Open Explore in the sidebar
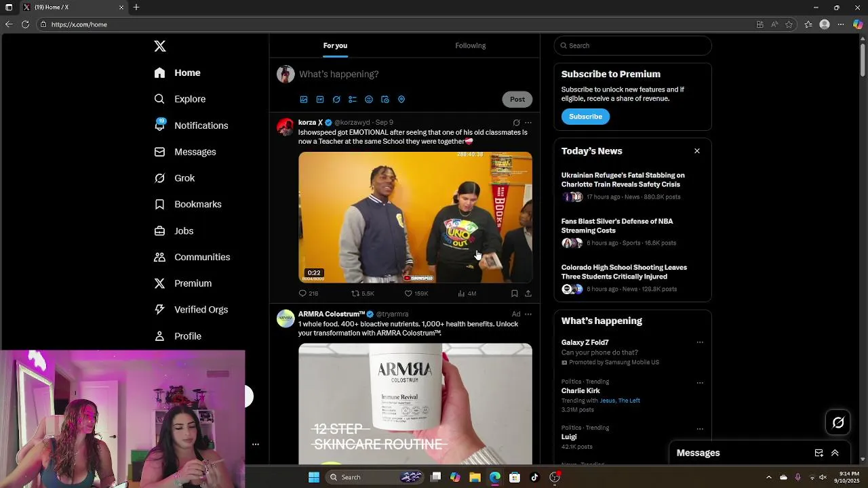This screenshot has height=488, width=868. point(180,99)
